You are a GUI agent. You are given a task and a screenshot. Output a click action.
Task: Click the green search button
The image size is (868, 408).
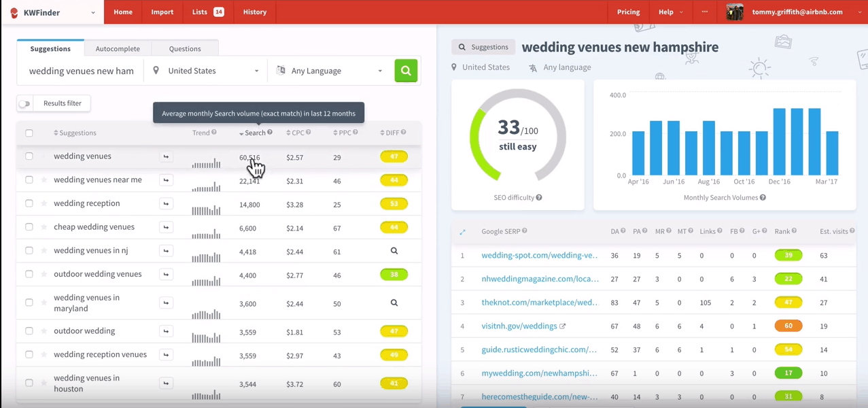[406, 71]
